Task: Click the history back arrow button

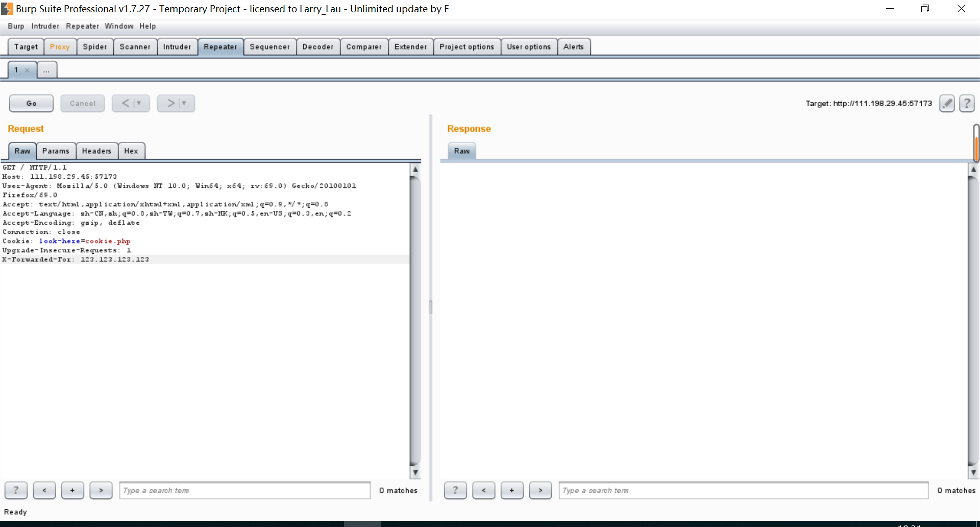Action: [126, 103]
